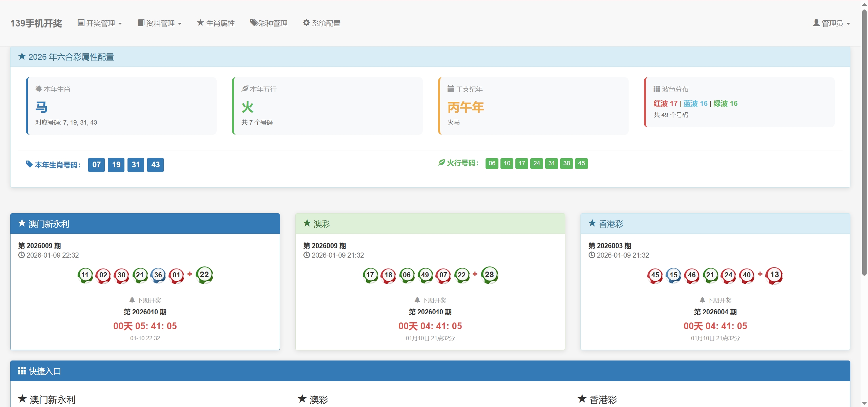Expand the 资料管理 dropdown
Screen dimensions: 868x407
[160, 23]
